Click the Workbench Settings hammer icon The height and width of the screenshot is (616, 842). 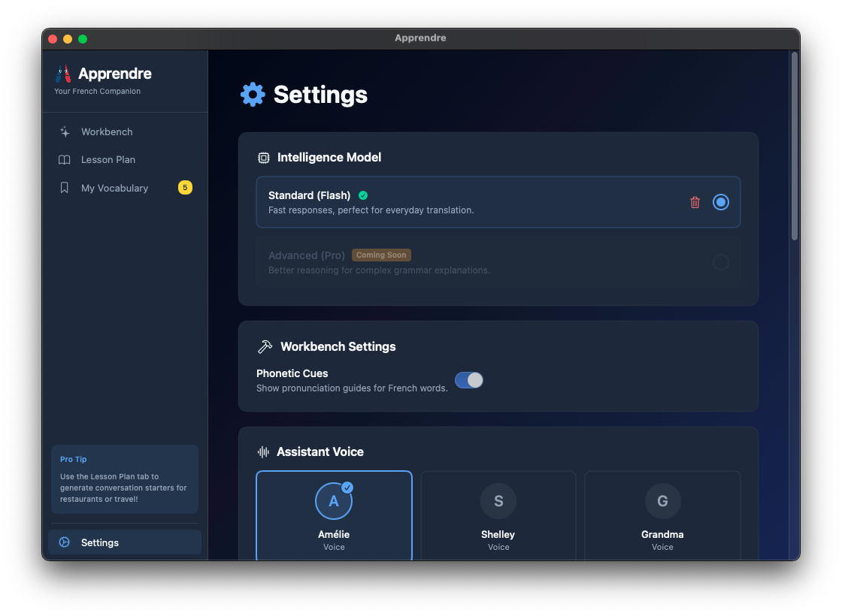(x=265, y=346)
